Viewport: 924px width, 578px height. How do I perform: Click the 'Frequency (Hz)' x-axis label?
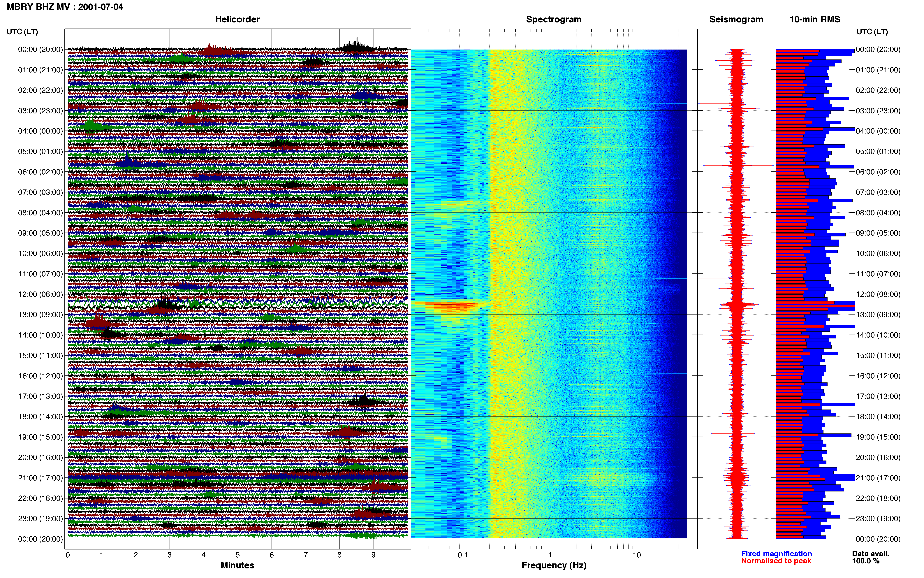[554, 565]
